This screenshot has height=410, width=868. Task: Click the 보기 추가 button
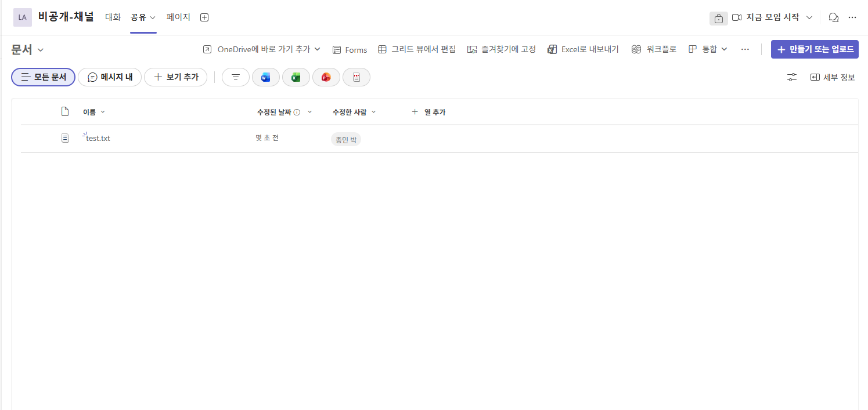175,77
